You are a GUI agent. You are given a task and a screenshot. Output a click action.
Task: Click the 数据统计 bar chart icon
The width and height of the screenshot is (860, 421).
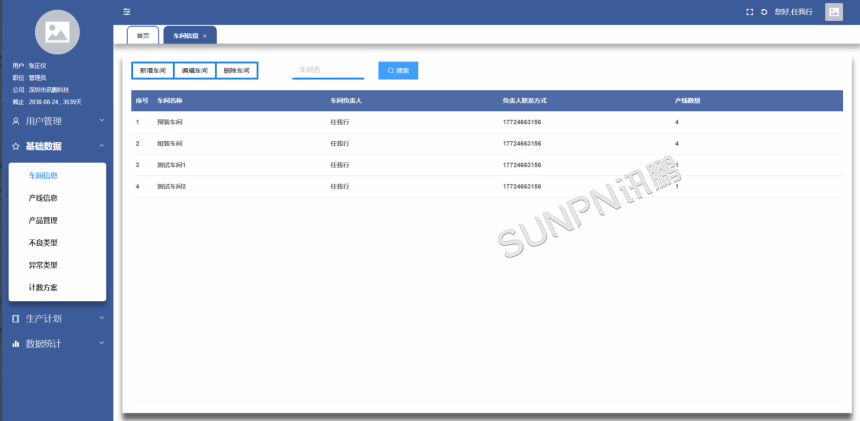coord(15,344)
